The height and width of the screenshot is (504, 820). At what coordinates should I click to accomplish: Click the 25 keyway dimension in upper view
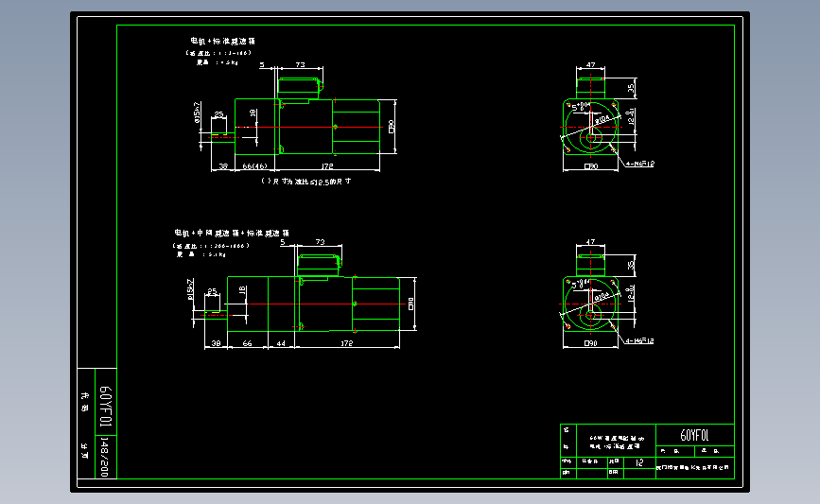pyautogui.click(x=218, y=114)
